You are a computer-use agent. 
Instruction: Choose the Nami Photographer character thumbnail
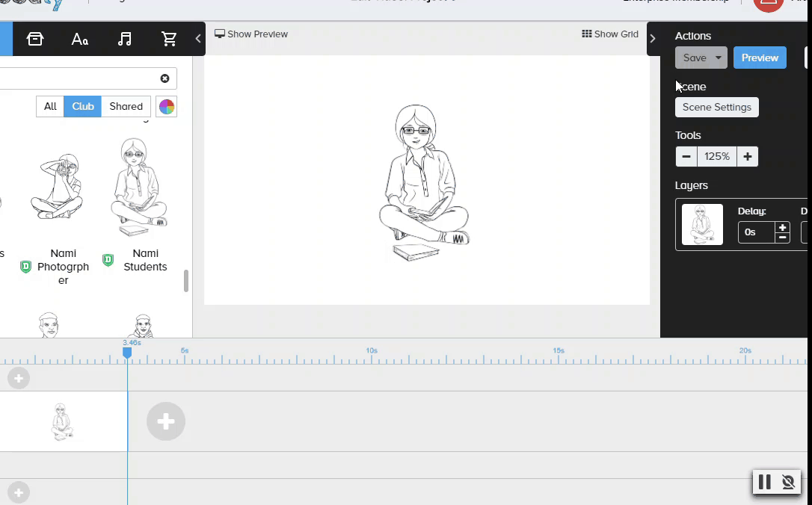pos(57,186)
